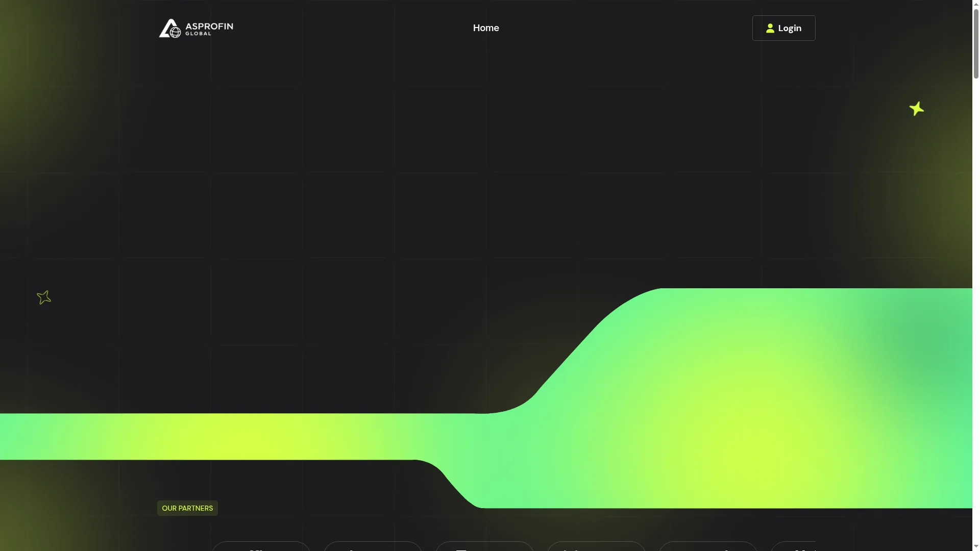Viewport: 980px width, 551px height.
Task: Go to the Home menu item
Action: (486, 28)
